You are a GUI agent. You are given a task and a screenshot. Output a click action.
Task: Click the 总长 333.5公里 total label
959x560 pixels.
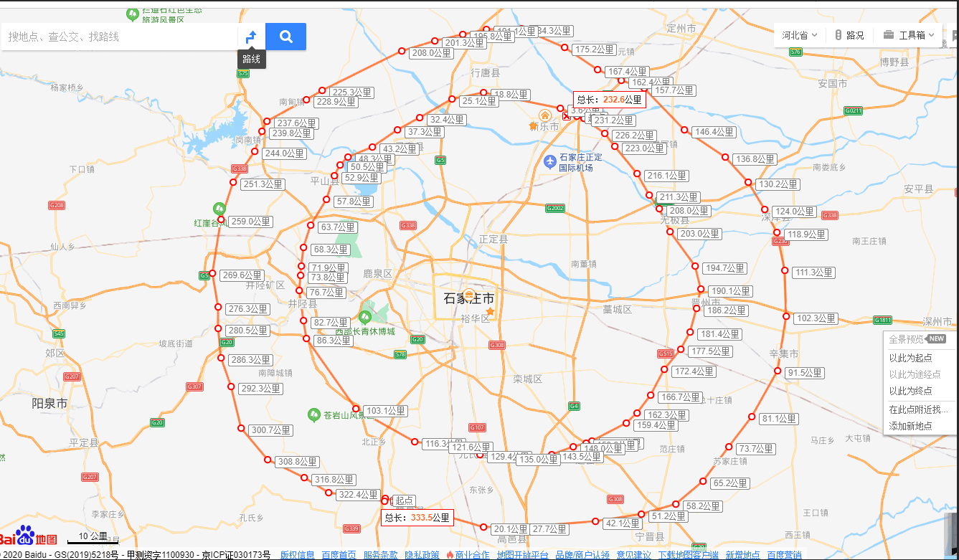click(417, 517)
